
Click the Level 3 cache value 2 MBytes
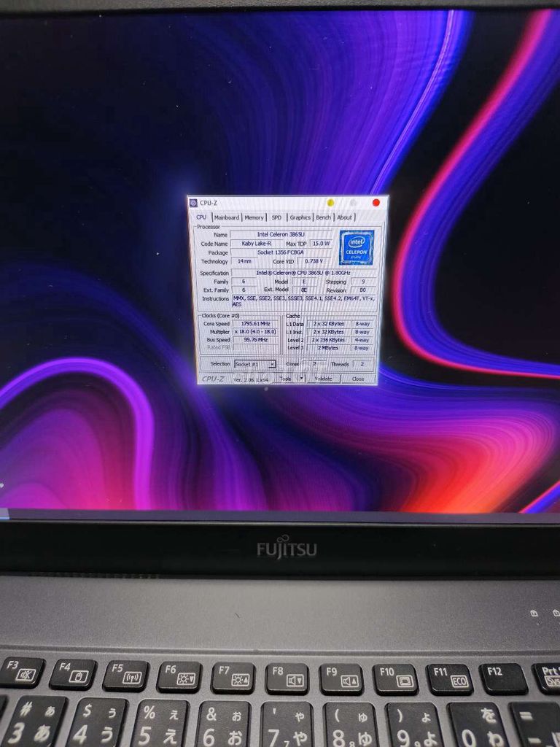coord(329,348)
